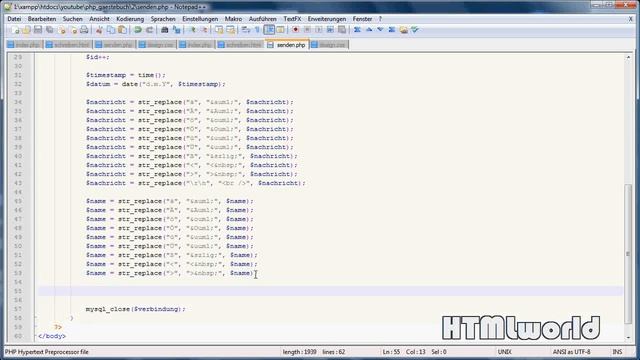Open the Einstellungen menu
640x360 pixels.
tap(200, 19)
